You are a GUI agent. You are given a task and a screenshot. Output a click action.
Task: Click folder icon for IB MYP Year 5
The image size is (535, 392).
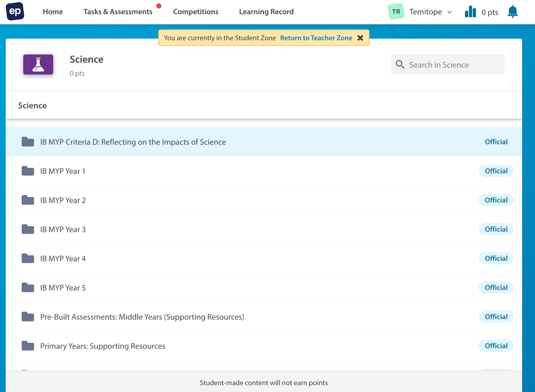pos(28,287)
